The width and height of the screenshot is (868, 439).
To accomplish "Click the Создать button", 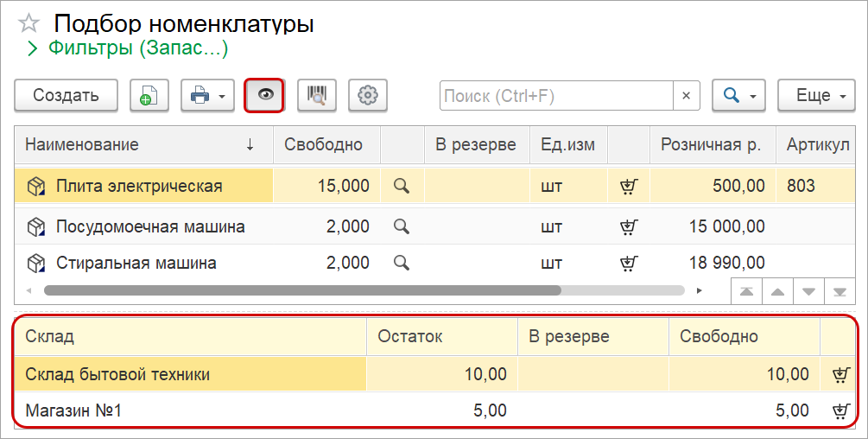I will pyautogui.click(x=66, y=96).
